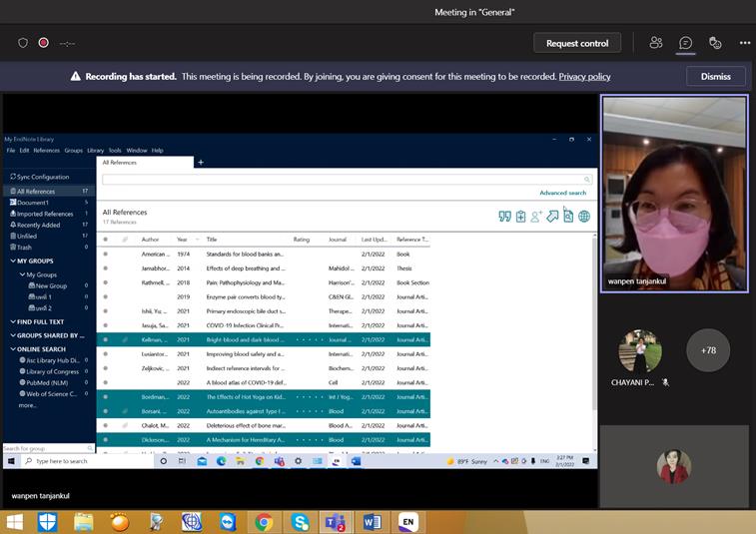Toggle read status dot for Zeljkovic row

106,368
